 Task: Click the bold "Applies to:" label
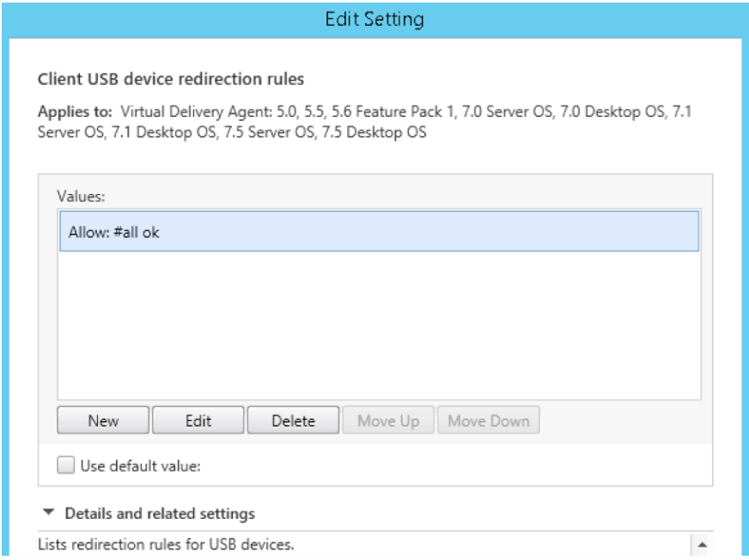click(76, 112)
